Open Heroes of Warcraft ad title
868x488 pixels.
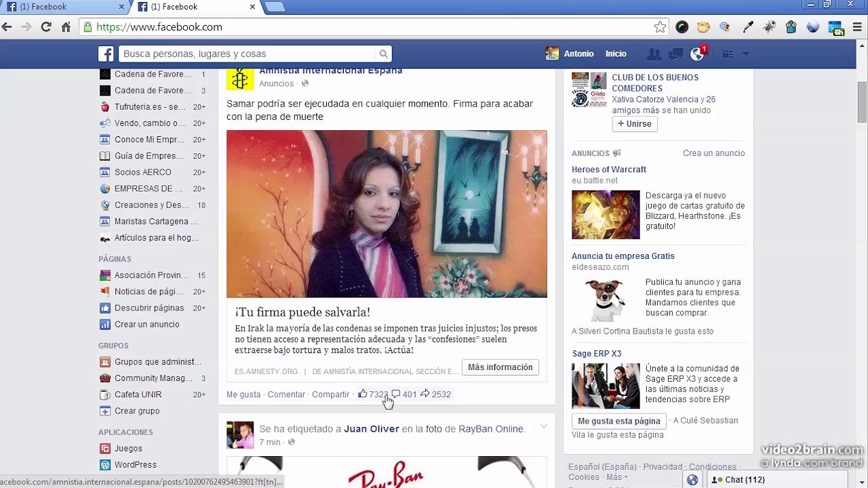[609, 169]
